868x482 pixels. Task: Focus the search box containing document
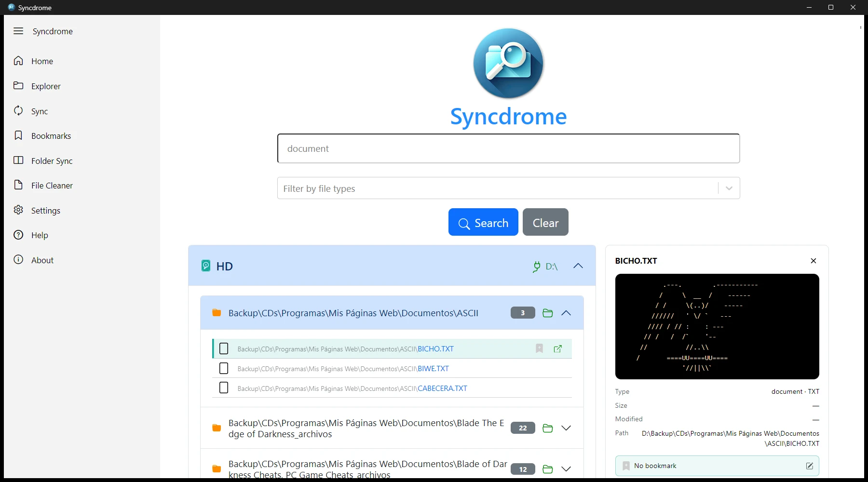(x=508, y=148)
